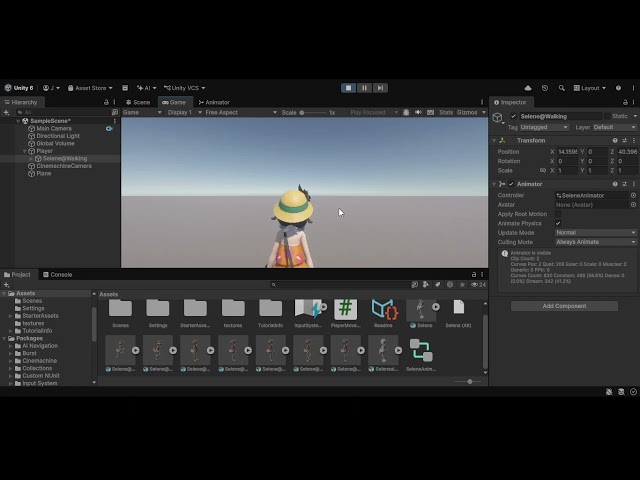This screenshot has height=480, width=640.
Task: Select Plane in the Hierarchy
Action: pyautogui.click(x=44, y=173)
